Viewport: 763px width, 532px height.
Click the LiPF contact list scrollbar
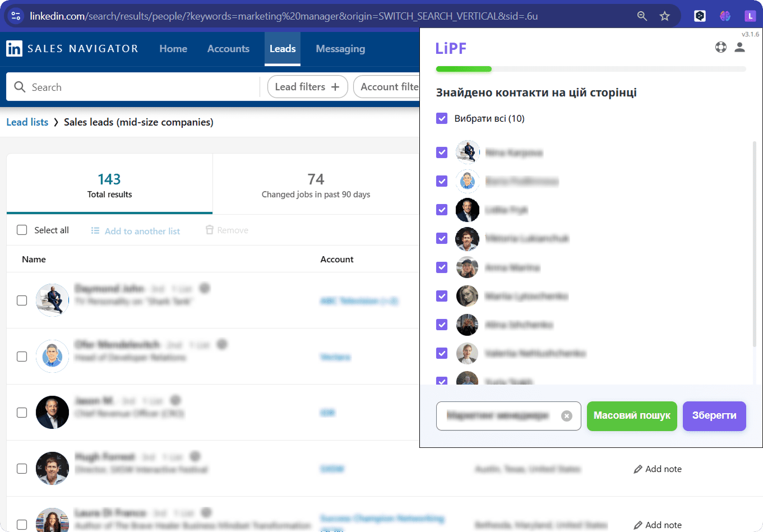(754, 244)
